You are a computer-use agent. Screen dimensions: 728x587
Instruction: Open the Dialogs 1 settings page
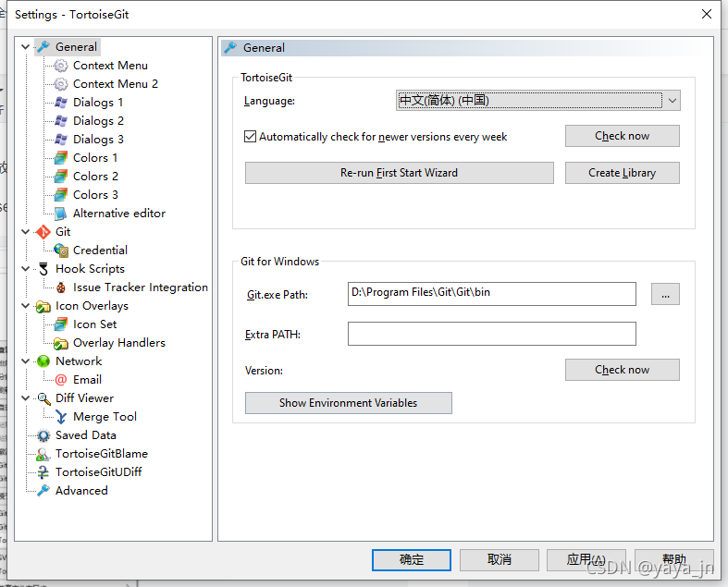[98, 103]
